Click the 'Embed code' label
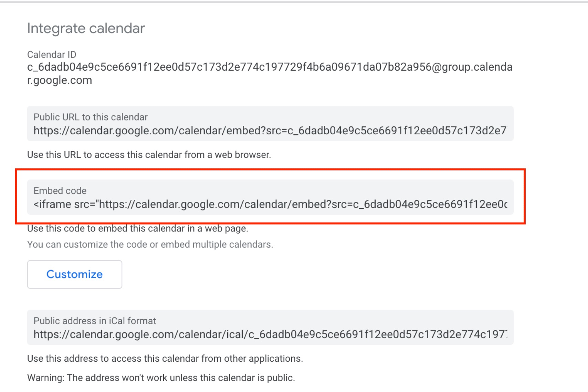 point(60,191)
